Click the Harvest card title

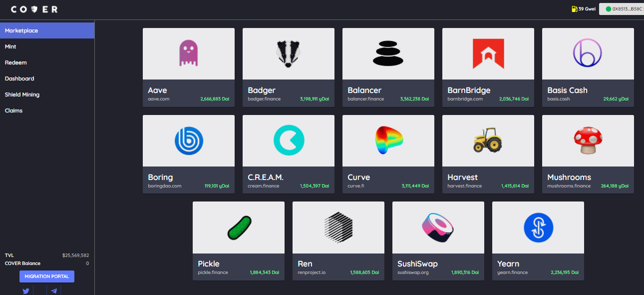click(x=462, y=177)
